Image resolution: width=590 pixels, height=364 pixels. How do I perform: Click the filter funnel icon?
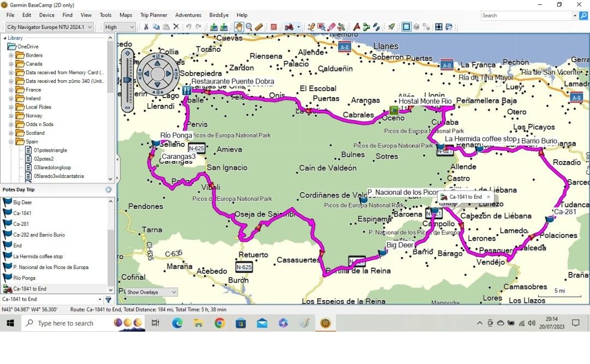pos(108,299)
